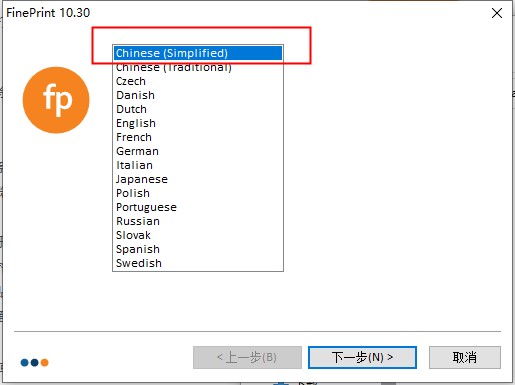Select Portuguese language entry
The height and width of the screenshot is (385, 515).
click(x=198, y=207)
